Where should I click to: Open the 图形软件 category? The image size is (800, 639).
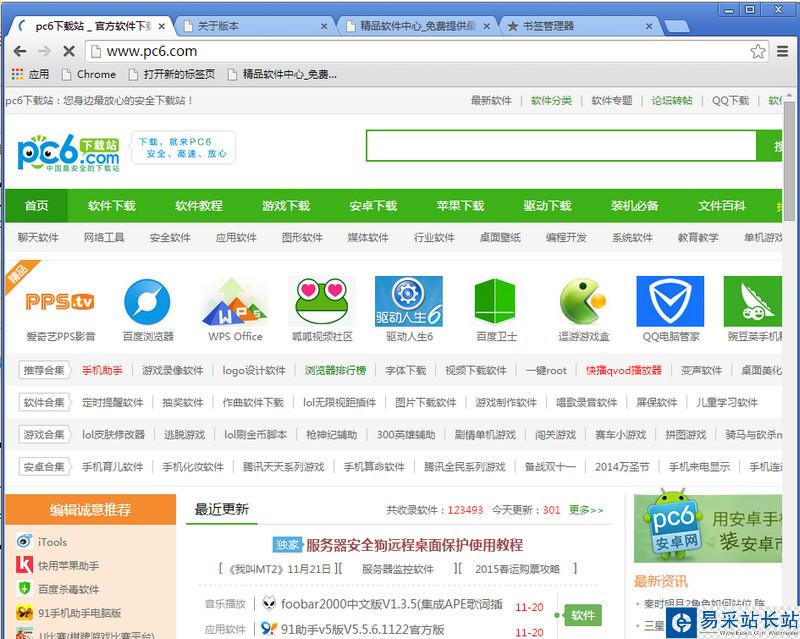(302, 237)
